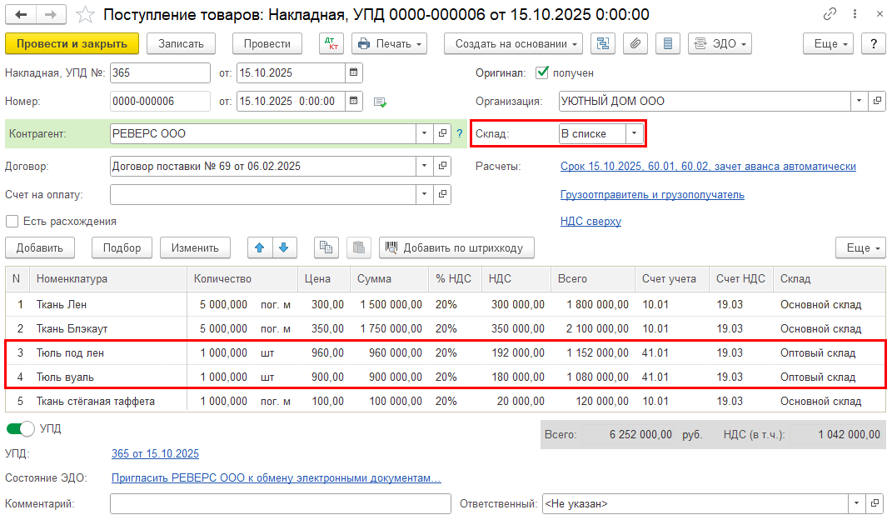Show Дт/Кт postings of the document
This screenshot has height=520, width=892.
[331, 44]
